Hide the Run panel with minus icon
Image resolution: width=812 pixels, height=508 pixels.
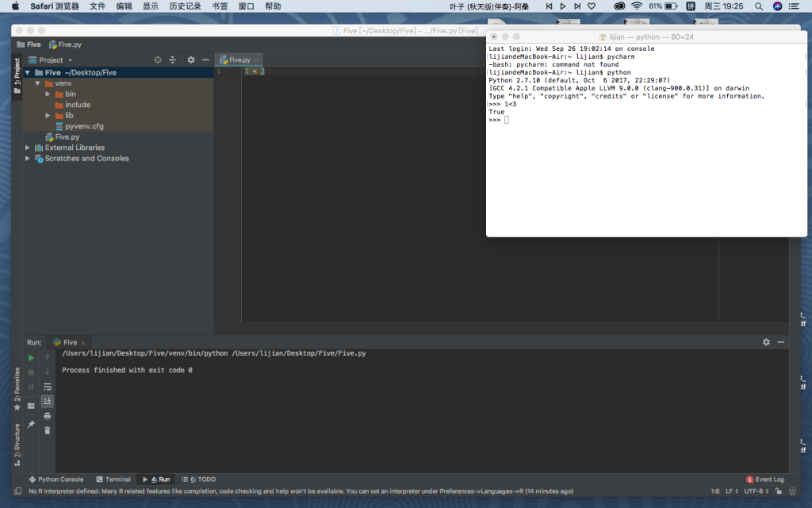point(781,342)
